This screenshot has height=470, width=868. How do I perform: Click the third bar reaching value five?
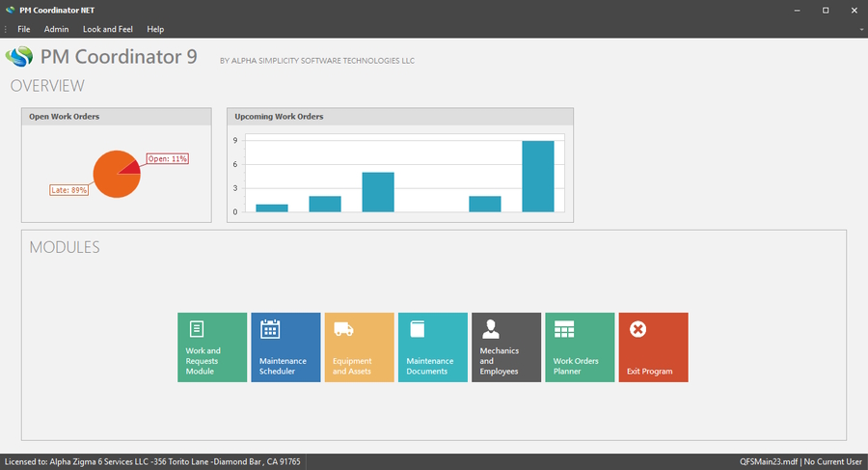pyautogui.click(x=378, y=192)
